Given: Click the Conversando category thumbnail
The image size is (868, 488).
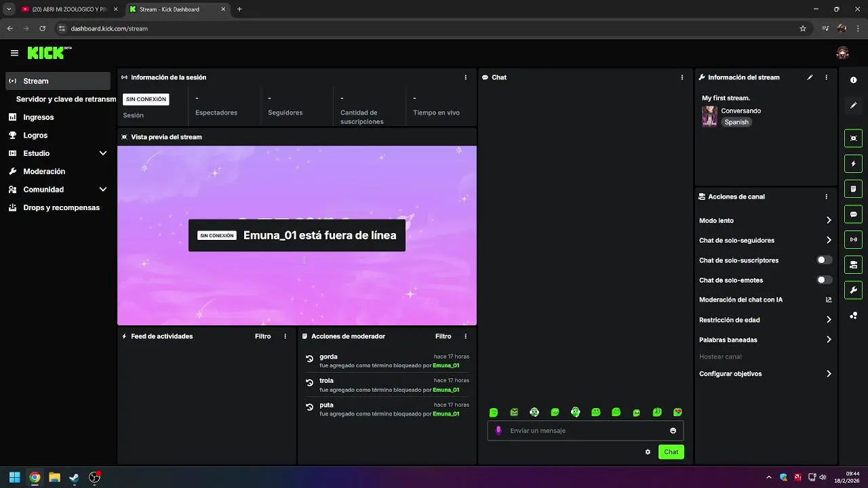Looking at the screenshot, I should pos(709,116).
